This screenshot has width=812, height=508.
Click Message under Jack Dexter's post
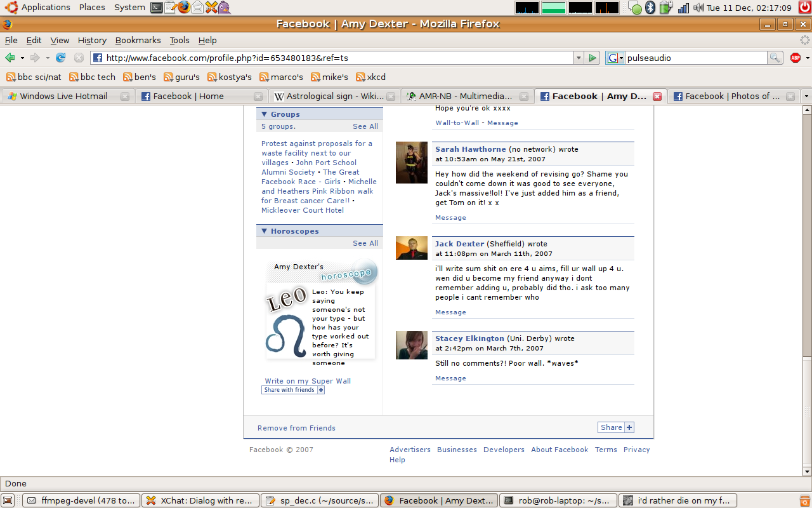tap(450, 312)
